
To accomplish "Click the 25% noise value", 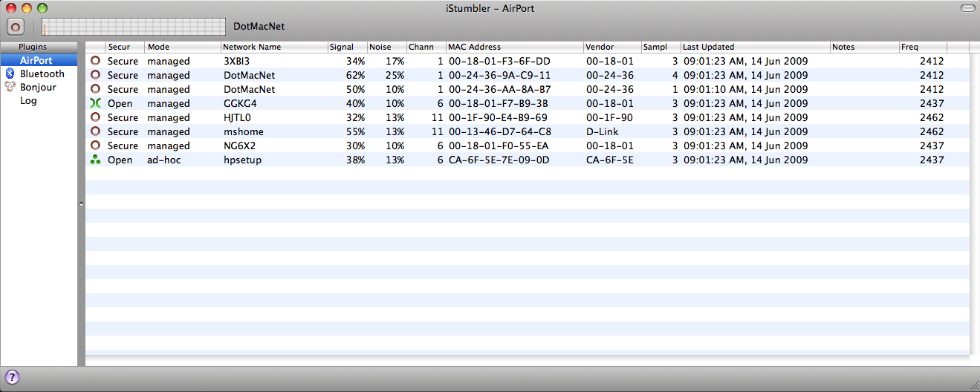I will point(395,75).
